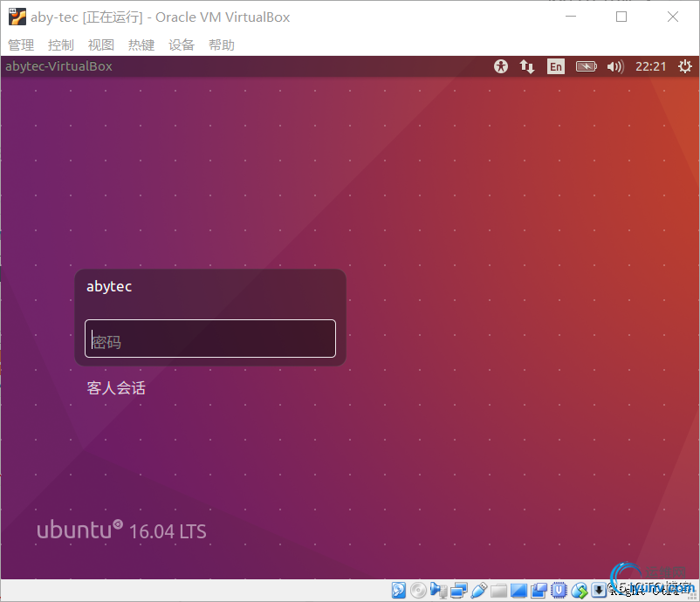Click the VirtualBox app icon in title bar

[x=17, y=17]
